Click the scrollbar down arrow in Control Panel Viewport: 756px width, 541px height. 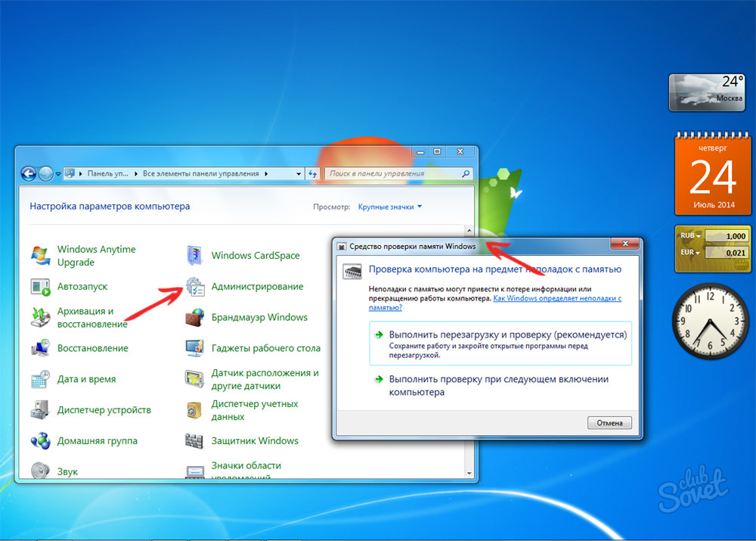click(469, 473)
